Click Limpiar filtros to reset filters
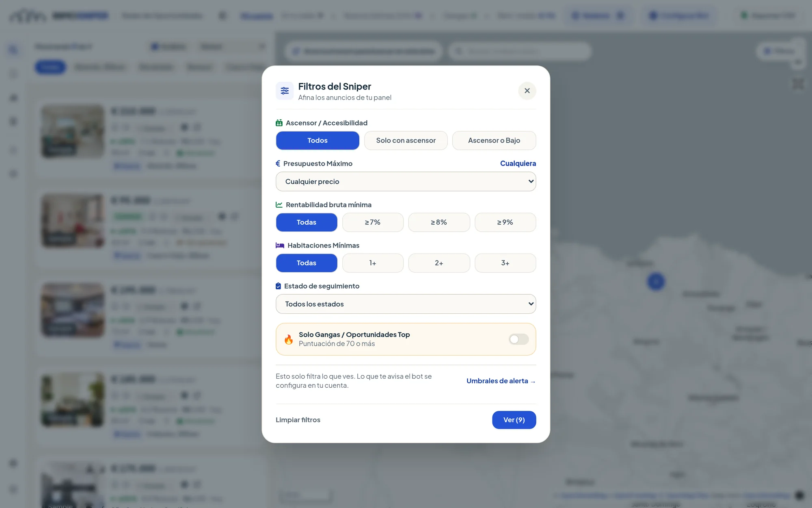812x508 pixels. 298,420
